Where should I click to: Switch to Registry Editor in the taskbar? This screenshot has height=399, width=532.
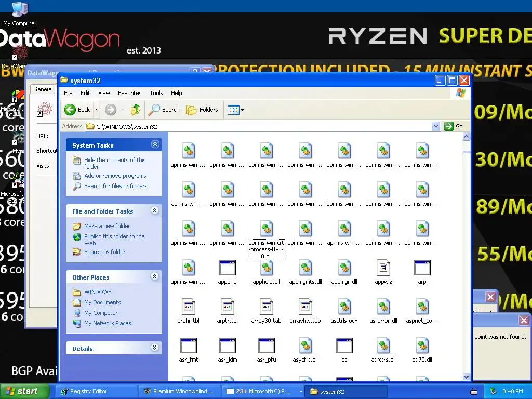96,391
